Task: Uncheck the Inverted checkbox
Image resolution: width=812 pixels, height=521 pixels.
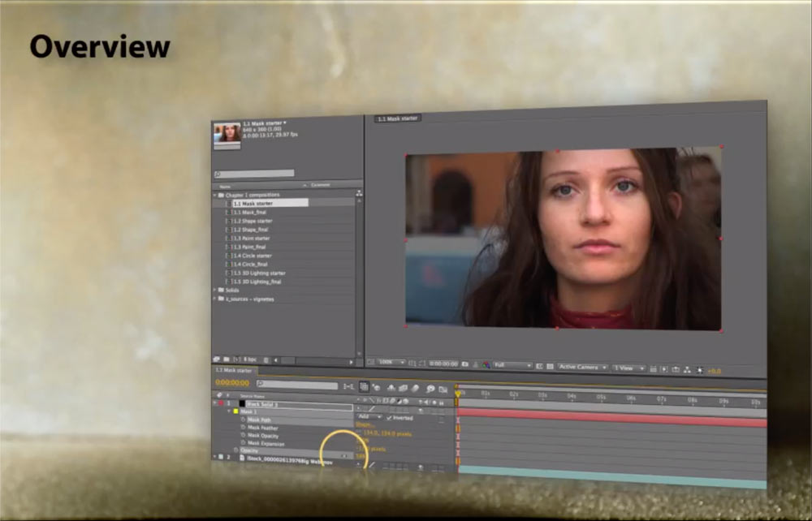Action: (389, 417)
